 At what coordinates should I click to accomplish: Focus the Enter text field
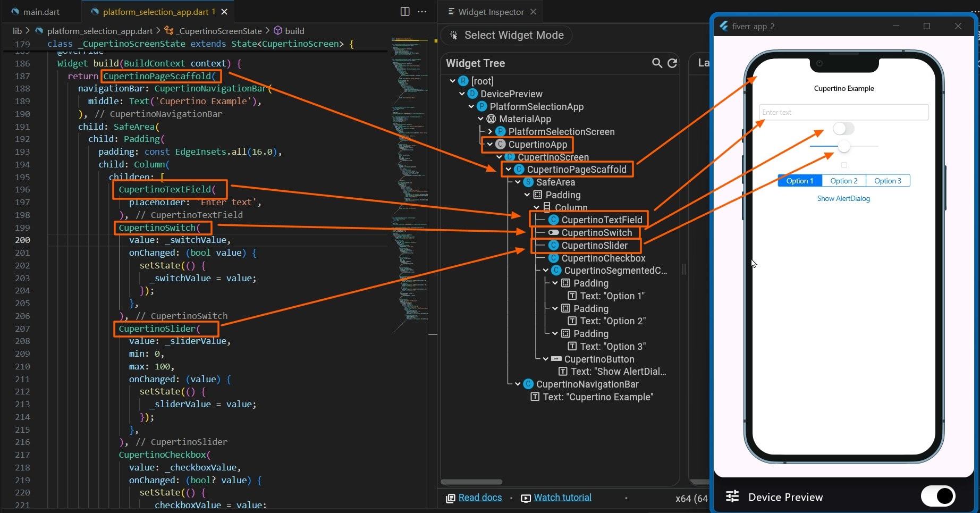843,112
